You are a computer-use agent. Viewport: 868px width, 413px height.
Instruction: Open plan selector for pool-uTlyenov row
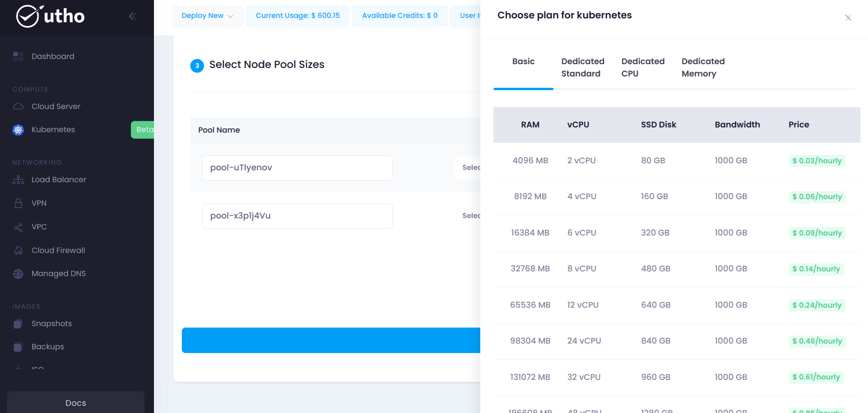point(468,168)
